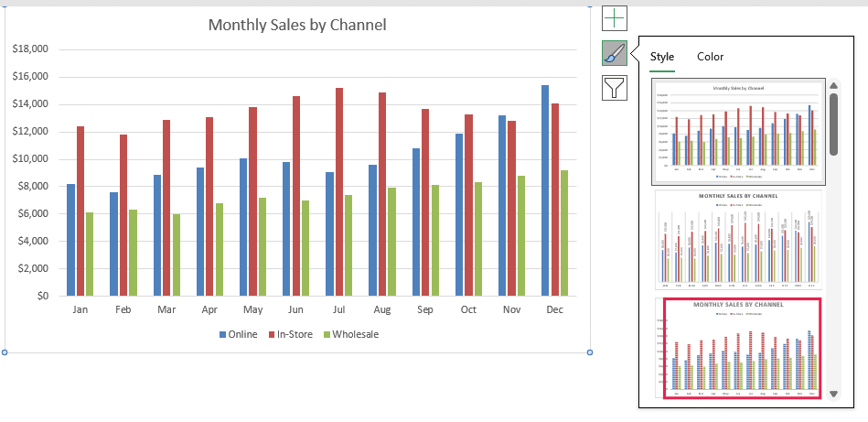Screen dimensions: 868x422
Task: Click the red In-Store legend color marker
Action: [x=272, y=334]
